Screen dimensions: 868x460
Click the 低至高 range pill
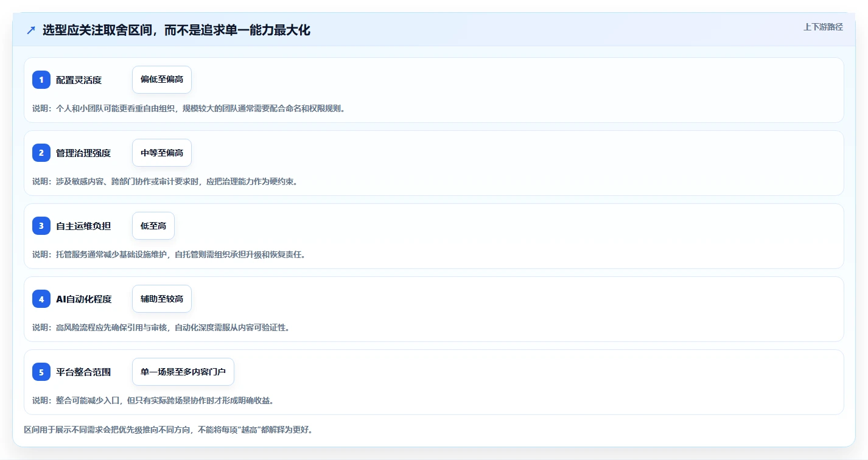click(x=153, y=226)
